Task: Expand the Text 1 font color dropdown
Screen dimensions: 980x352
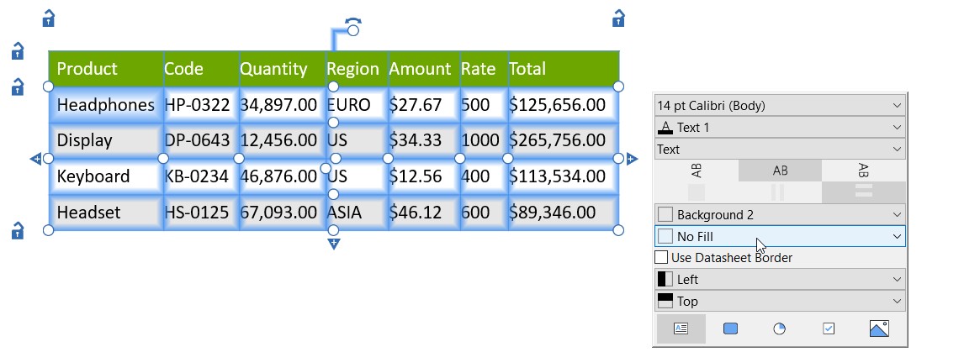Action: pyautogui.click(x=780, y=128)
